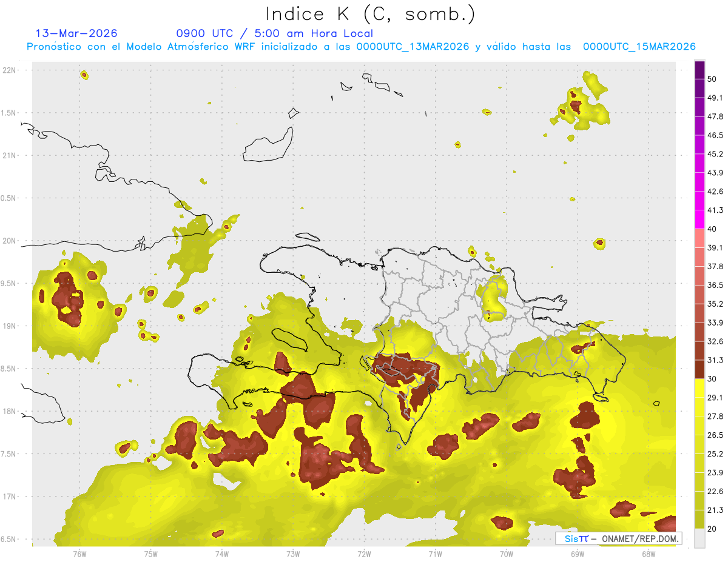Click the "75W" longitude axis label
Screen dimensions: 728x562
151,553
